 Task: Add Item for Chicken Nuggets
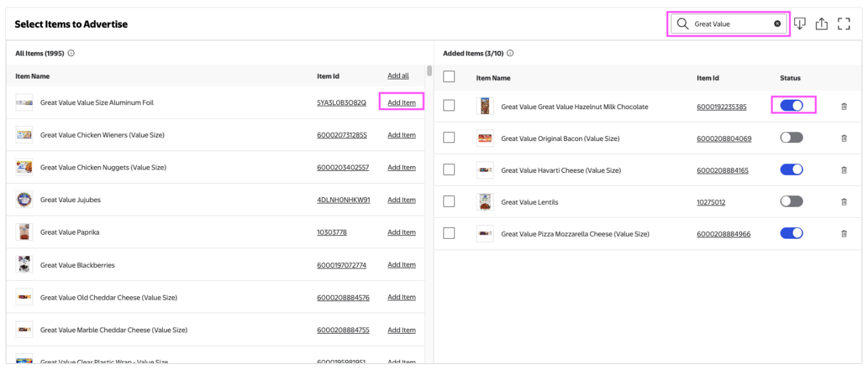401,167
